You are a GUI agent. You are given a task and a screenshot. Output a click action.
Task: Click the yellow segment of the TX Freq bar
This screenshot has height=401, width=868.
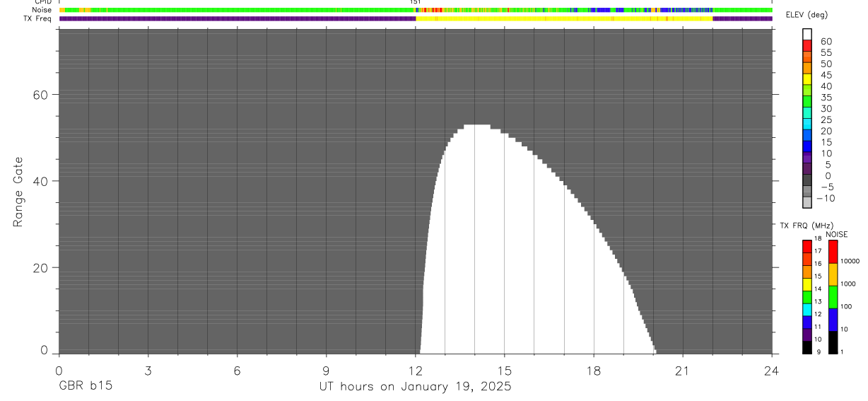pyautogui.click(x=564, y=19)
